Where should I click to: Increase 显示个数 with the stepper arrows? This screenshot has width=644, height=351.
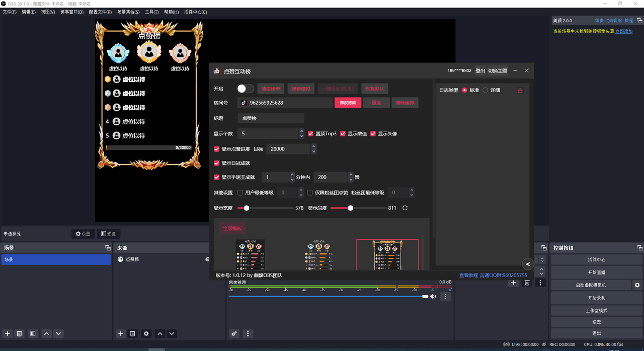tap(301, 132)
